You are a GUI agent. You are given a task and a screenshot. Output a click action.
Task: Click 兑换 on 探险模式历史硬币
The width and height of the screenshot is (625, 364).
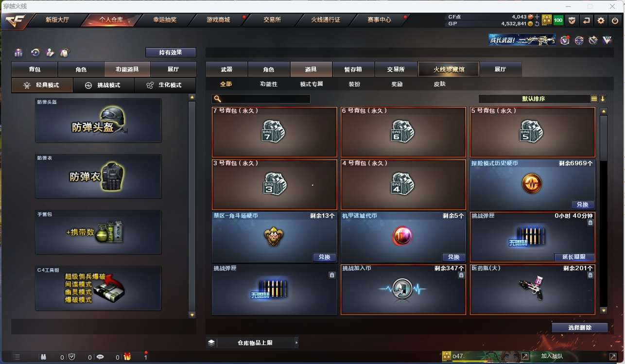coord(582,205)
